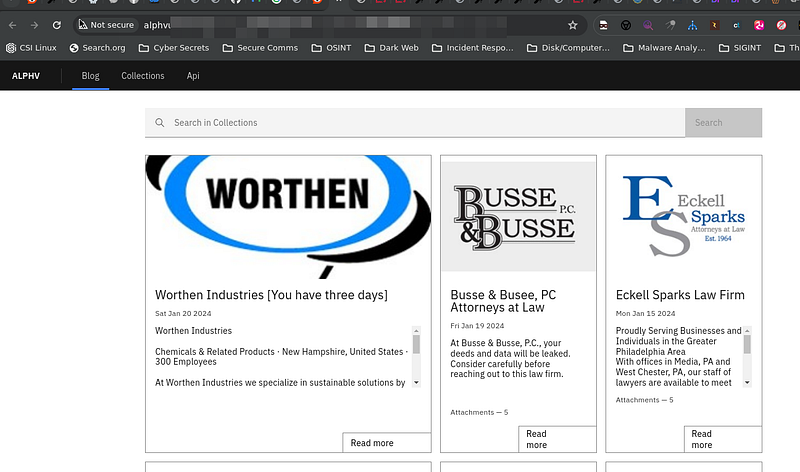Click the scrollbar thumb in Worthen description
Screen dimensions: 800x472
coord(416,344)
